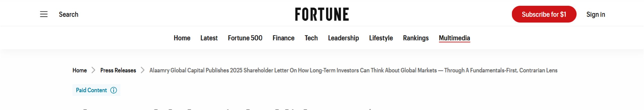The height and width of the screenshot is (110, 644).
Task: Open the Latest navigation tab
Action: click(x=209, y=38)
